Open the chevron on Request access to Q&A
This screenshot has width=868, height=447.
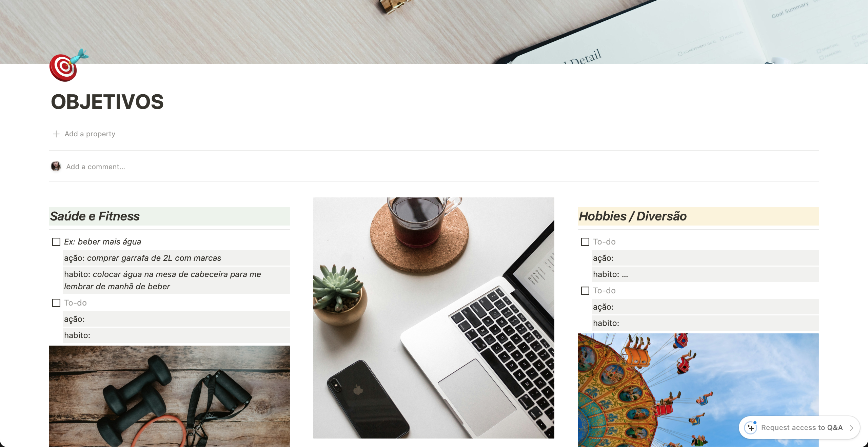[852, 428]
